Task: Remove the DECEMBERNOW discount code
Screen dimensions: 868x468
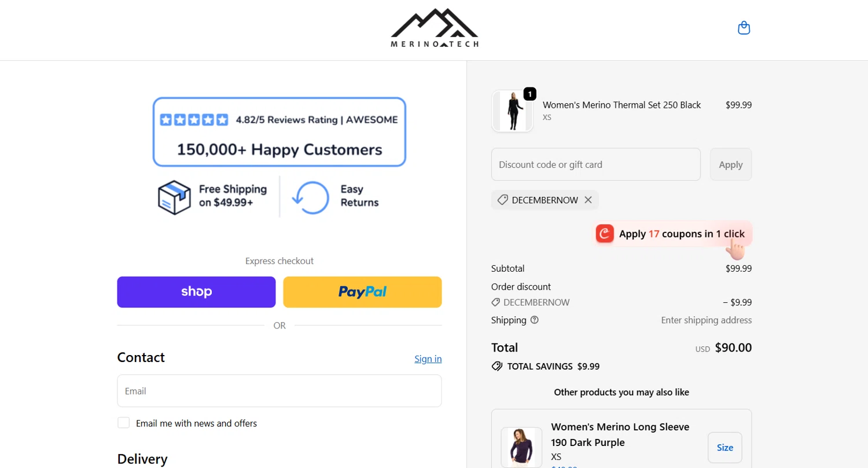Action: click(588, 200)
